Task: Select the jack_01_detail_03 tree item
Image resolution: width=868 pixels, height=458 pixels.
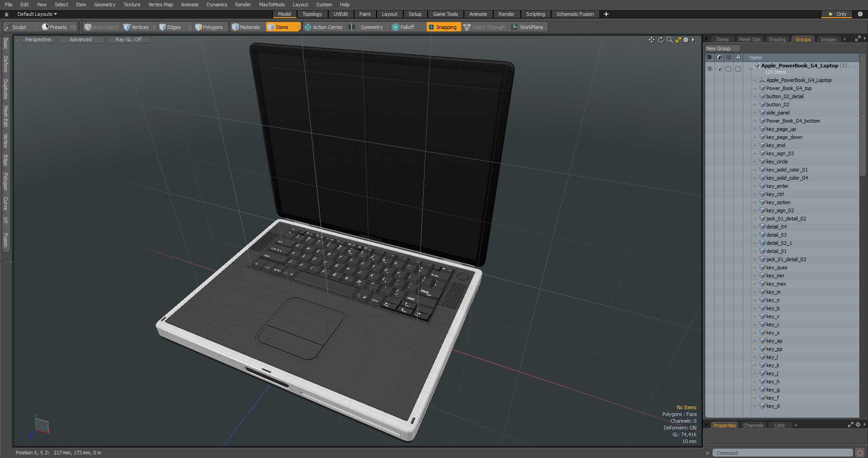Action: click(786, 259)
